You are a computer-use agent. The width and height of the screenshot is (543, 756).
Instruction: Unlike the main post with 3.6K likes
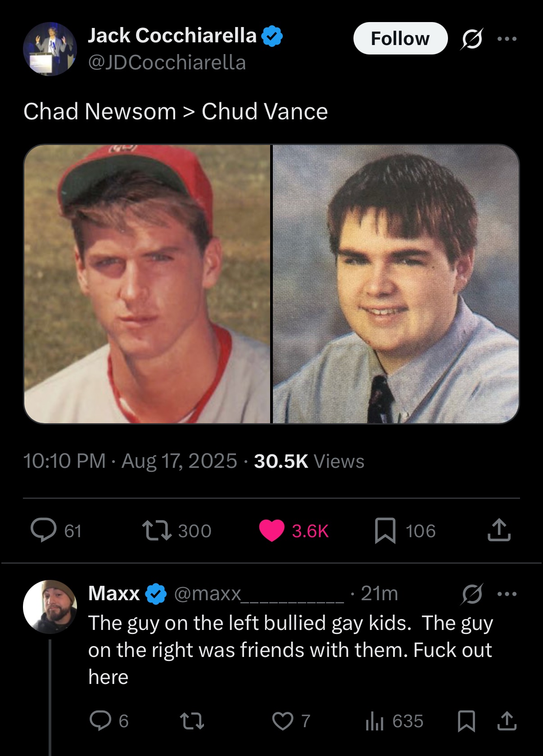coord(294,530)
